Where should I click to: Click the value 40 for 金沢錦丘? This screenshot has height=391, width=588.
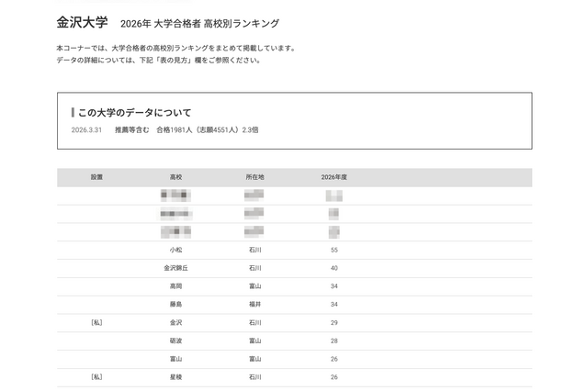[x=334, y=268]
